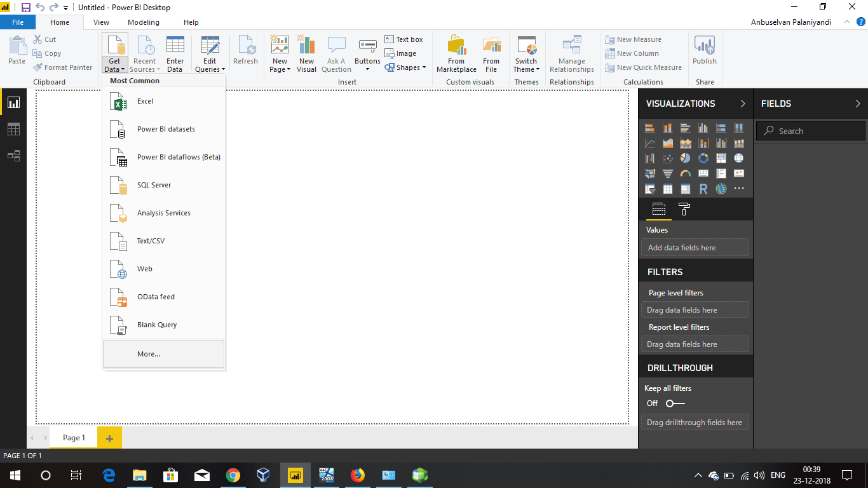Image resolution: width=868 pixels, height=488 pixels.
Task: Select Blank Query option
Action: 163,325
